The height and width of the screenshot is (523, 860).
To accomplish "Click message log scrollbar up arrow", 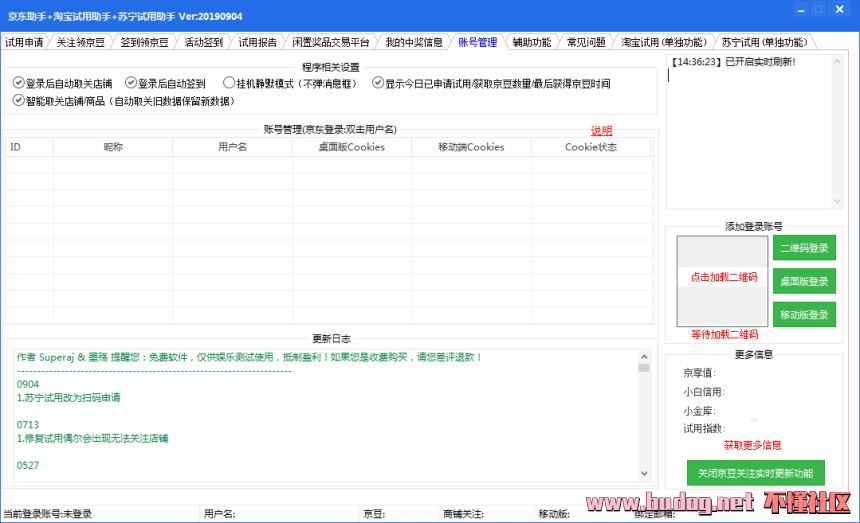I will pos(836,61).
